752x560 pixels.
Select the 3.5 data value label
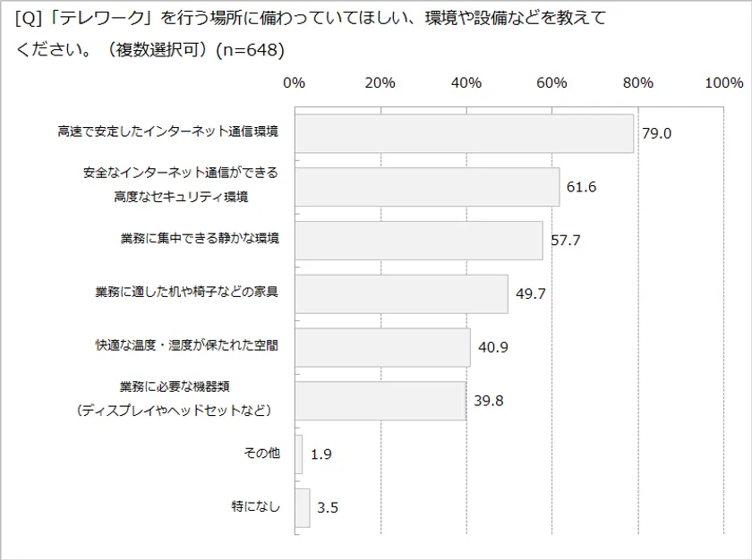point(328,508)
